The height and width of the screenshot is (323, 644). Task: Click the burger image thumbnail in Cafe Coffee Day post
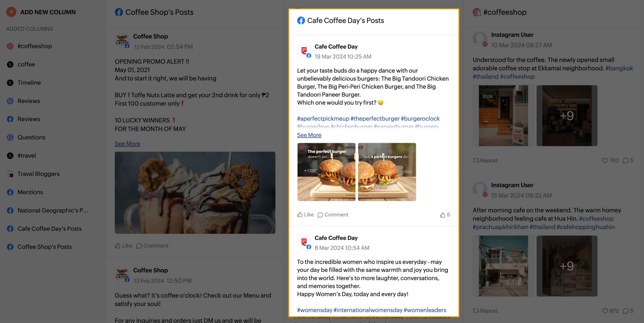pos(326,172)
